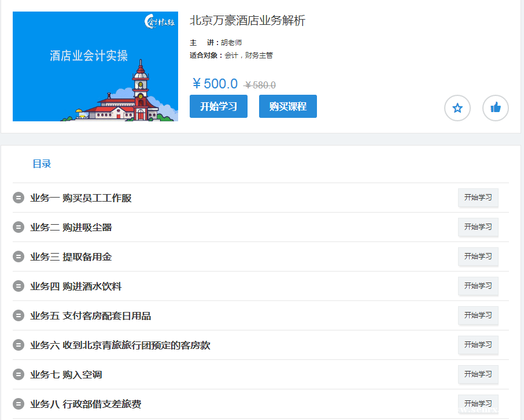
Task: Click list icon beside 业务一 购买员工工作服
Action: click(19, 198)
